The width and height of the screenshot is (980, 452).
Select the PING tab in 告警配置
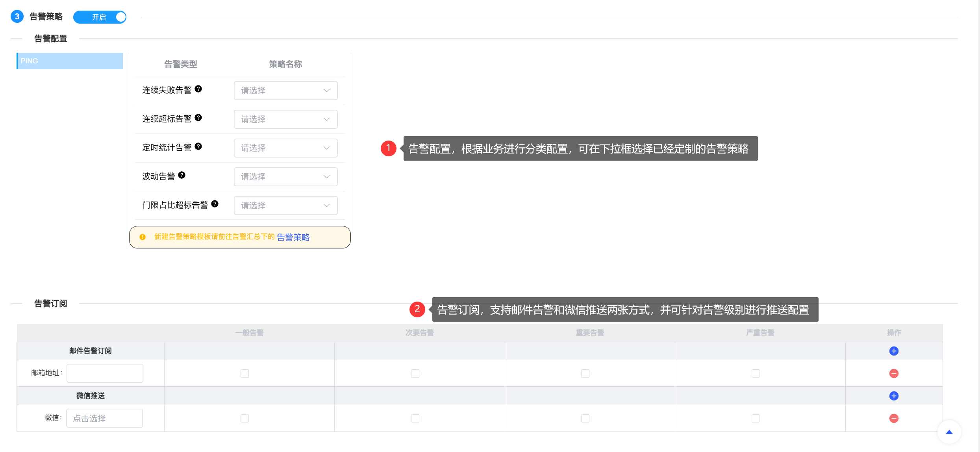(70, 61)
